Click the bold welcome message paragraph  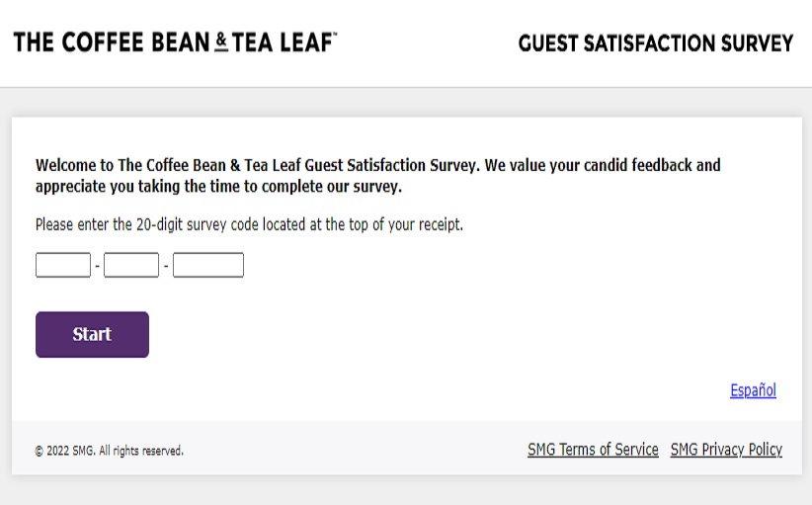378,176
